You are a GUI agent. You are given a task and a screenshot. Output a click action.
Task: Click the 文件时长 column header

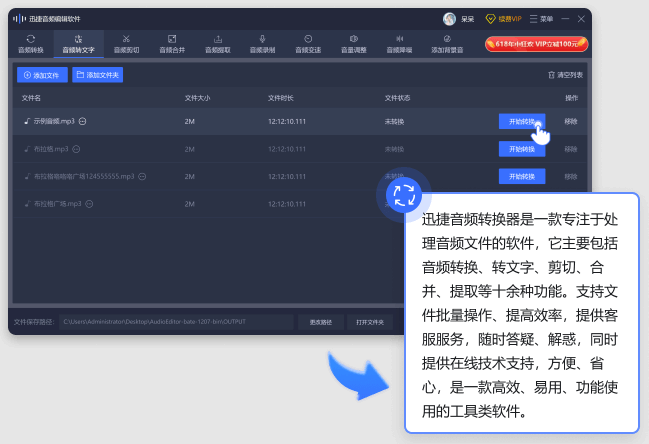(x=281, y=98)
